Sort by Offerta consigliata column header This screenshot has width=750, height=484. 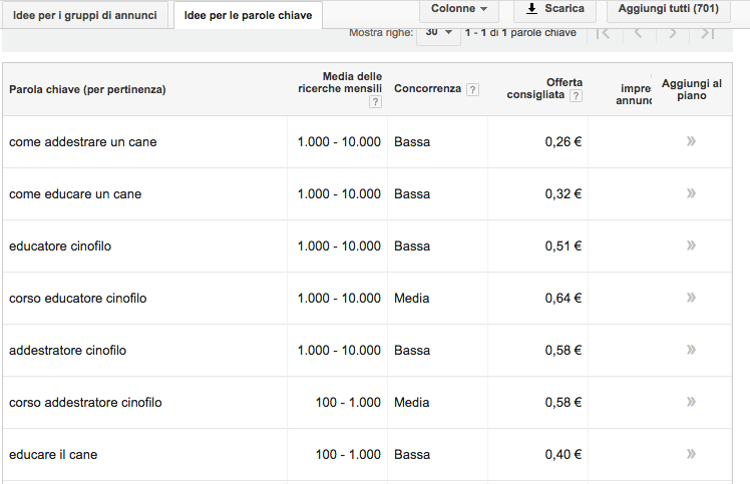(x=544, y=88)
